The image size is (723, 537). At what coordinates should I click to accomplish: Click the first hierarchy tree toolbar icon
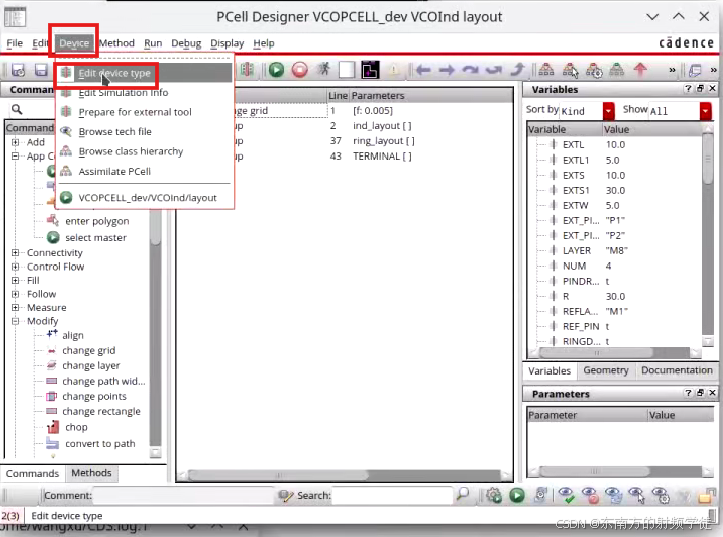pos(546,70)
